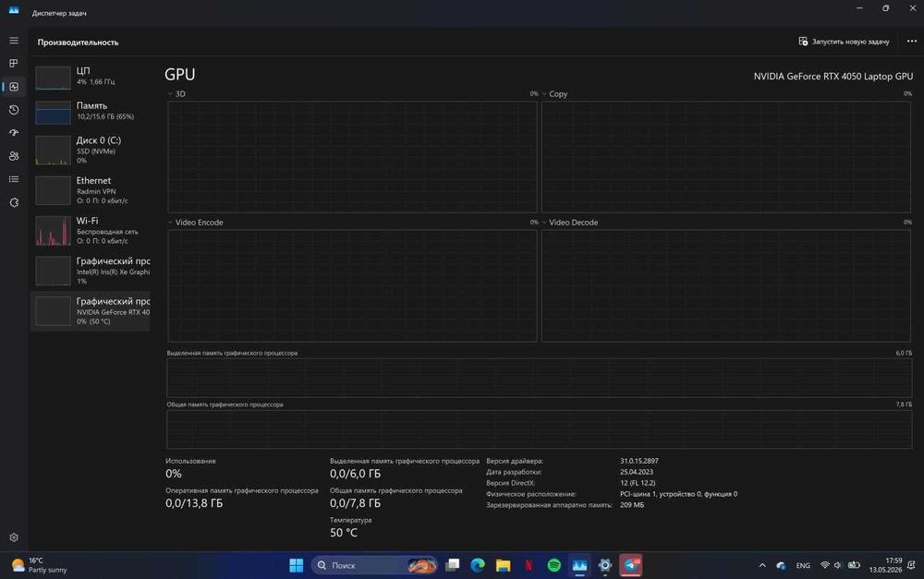Open Netflix from taskbar
This screenshot has height=579, width=924.
pos(529,565)
